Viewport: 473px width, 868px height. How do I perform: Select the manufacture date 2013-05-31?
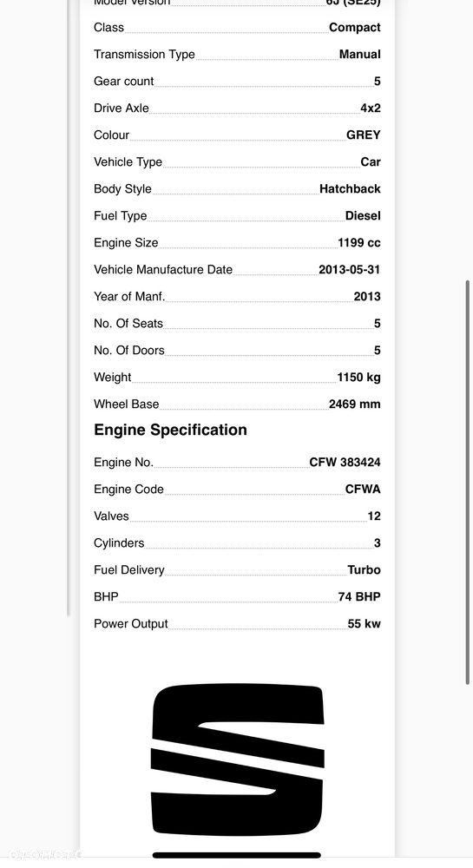pyautogui.click(x=349, y=270)
